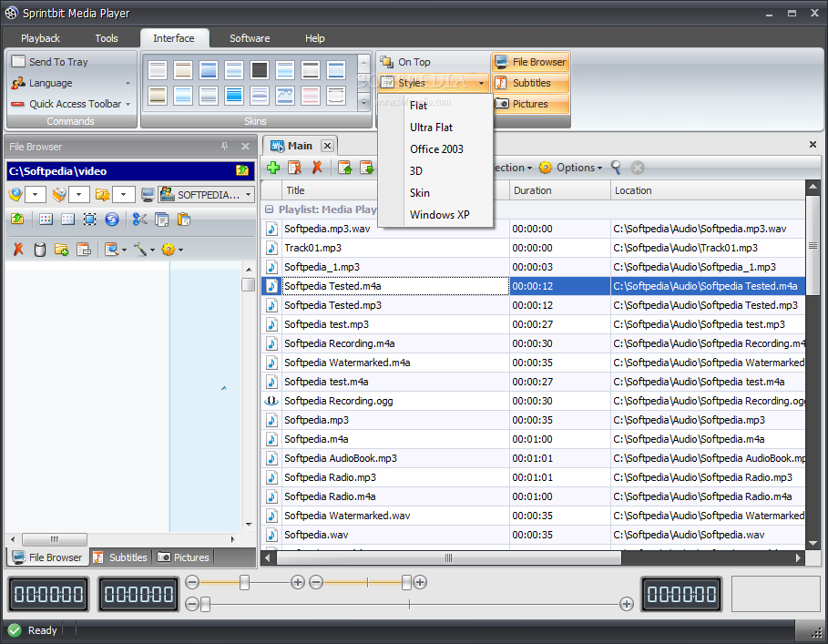Open the SOFTPEDIA drive combo box

click(x=207, y=195)
